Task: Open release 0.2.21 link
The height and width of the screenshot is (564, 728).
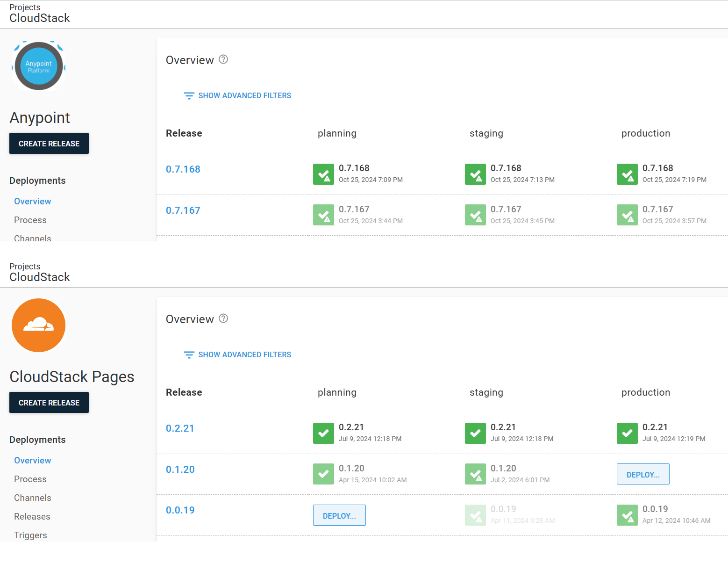Action: coord(180,428)
